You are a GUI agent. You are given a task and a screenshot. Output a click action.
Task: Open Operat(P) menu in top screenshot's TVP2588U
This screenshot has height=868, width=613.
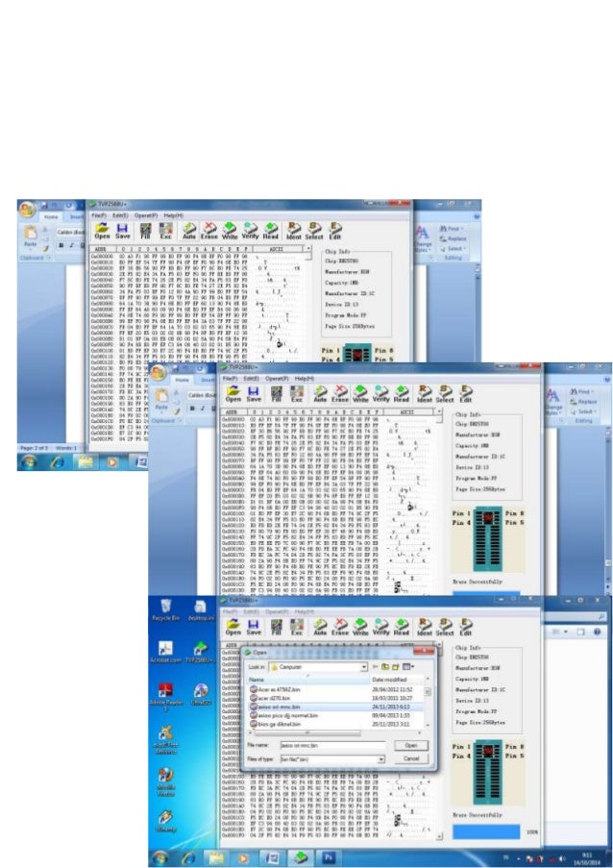point(146,215)
